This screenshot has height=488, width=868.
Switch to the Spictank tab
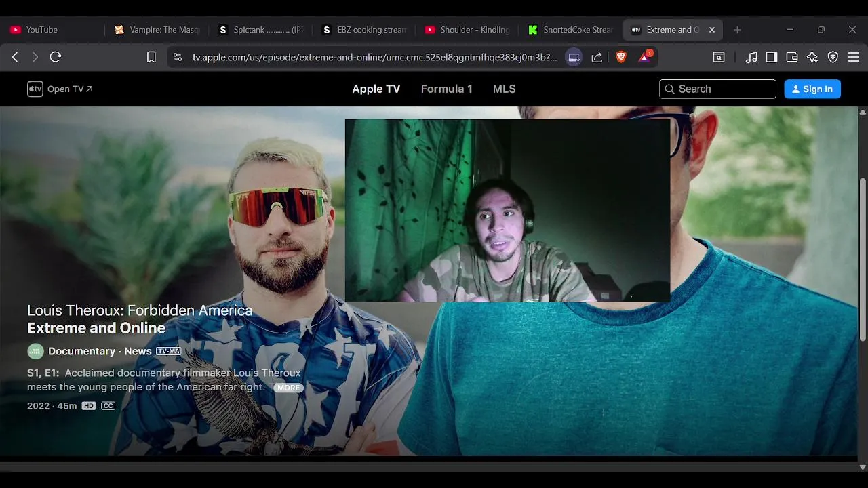(261, 30)
